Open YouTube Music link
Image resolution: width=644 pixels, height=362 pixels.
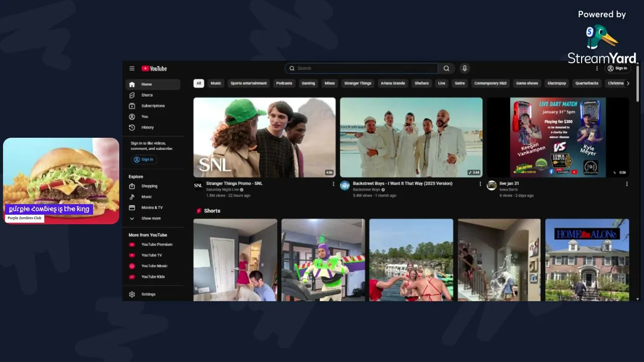(153, 266)
